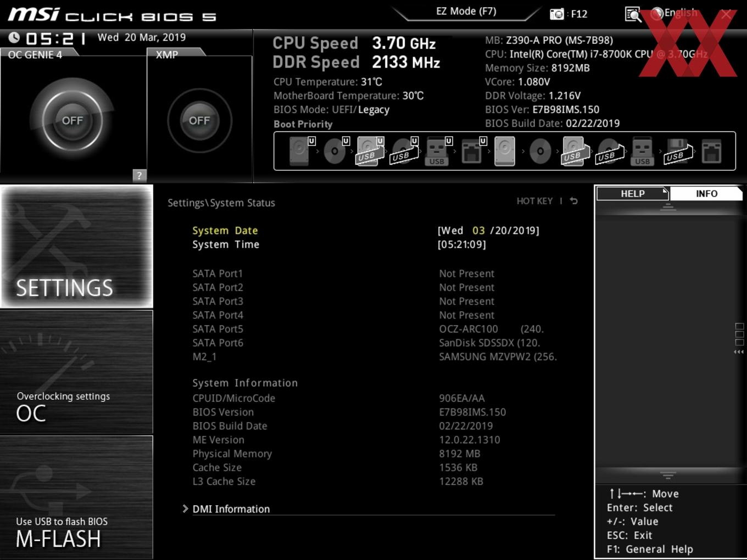The width and height of the screenshot is (747, 560).
Task: Choose the legacy USB key boot icon
Action: (642, 150)
